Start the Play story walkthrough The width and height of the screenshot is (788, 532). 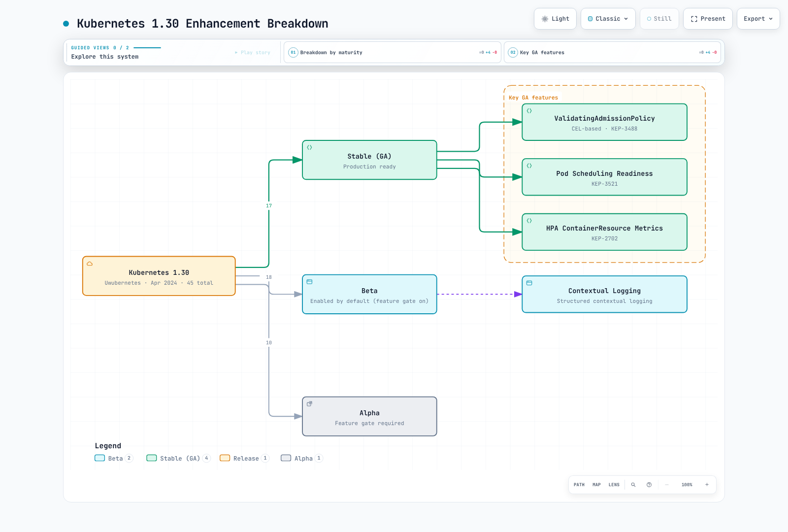(x=253, y=53)
